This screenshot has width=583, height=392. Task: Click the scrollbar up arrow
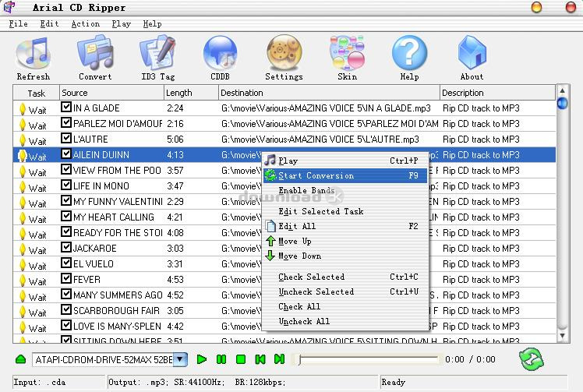(x=562, y=90)
